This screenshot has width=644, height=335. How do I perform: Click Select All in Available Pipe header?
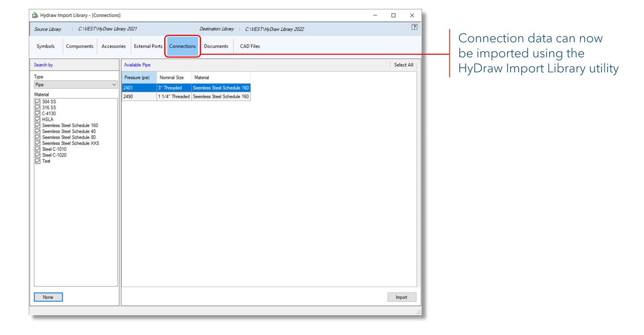click(x=403, y=65)
